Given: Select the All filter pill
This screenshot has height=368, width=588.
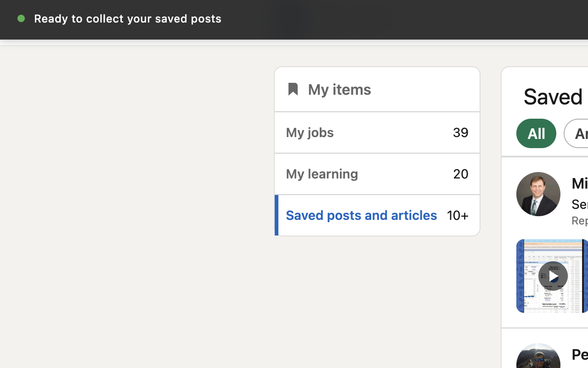Looking at the screenshot, I should [536, 133].
